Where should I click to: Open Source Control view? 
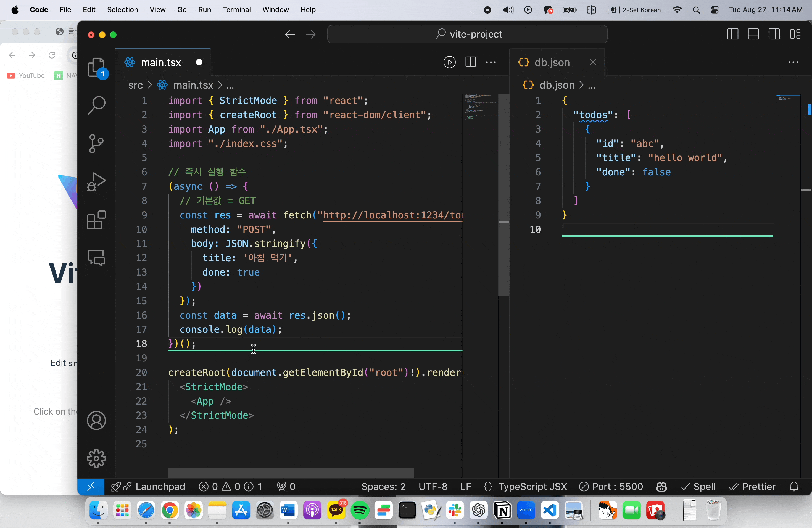pyautogui.click(x=97, y=143)
